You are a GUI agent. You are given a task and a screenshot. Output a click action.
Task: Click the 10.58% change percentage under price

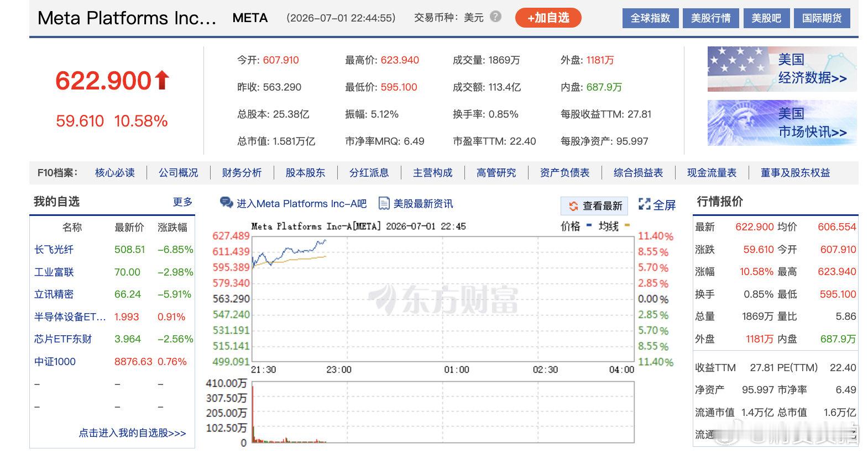pyautogui.click(x=141, y=121)
